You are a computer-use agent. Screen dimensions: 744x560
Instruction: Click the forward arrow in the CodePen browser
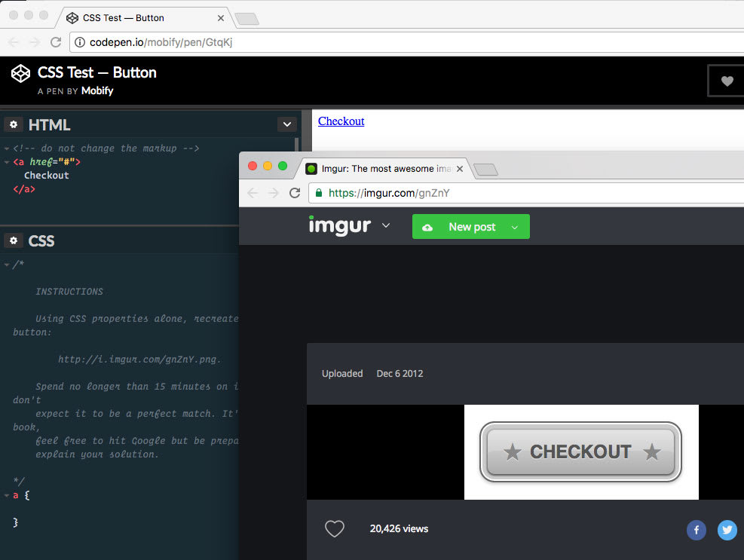tap(35, 41)
